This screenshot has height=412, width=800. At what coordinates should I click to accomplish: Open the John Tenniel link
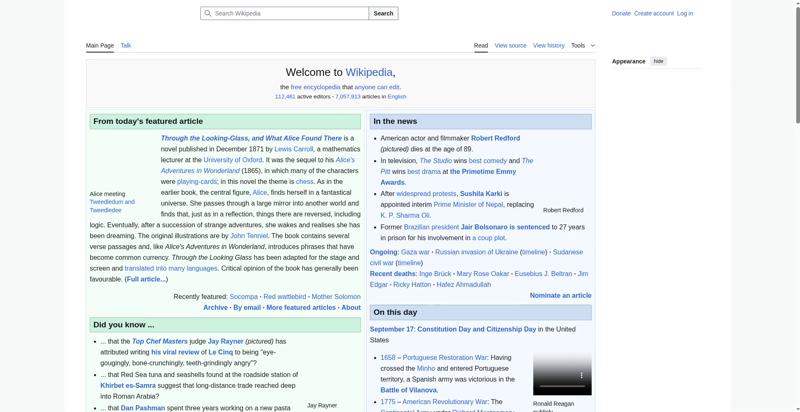point(249,236)
